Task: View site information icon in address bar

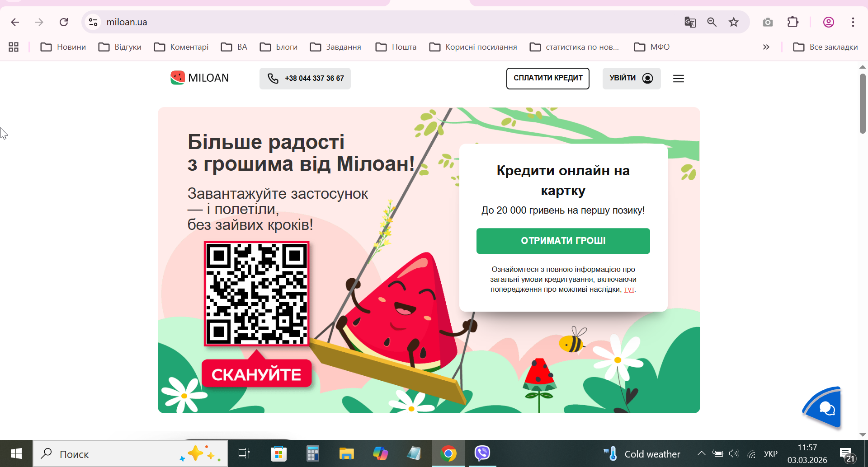Action: click(x=93, y=22)
